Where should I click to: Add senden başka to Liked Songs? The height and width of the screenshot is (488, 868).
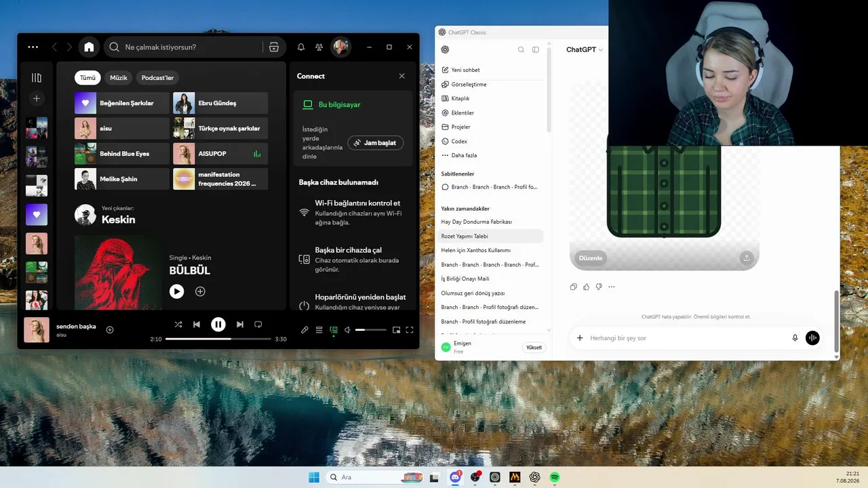point(110,330)
